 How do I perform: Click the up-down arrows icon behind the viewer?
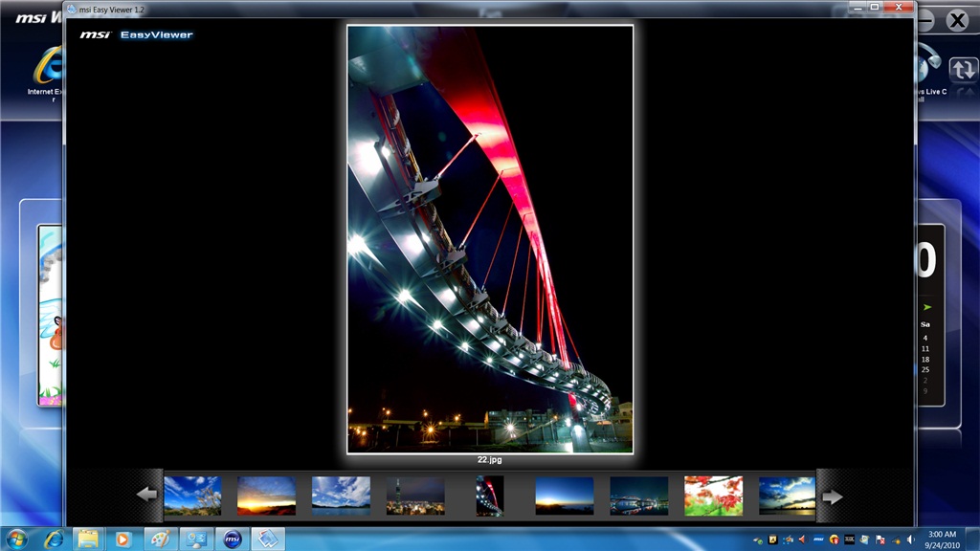pos(962,69)
